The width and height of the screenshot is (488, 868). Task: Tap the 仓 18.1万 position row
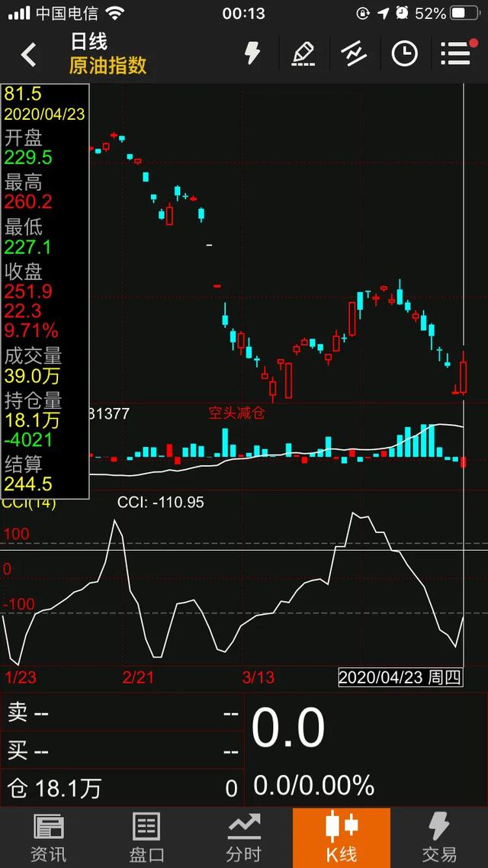(122, 788)
